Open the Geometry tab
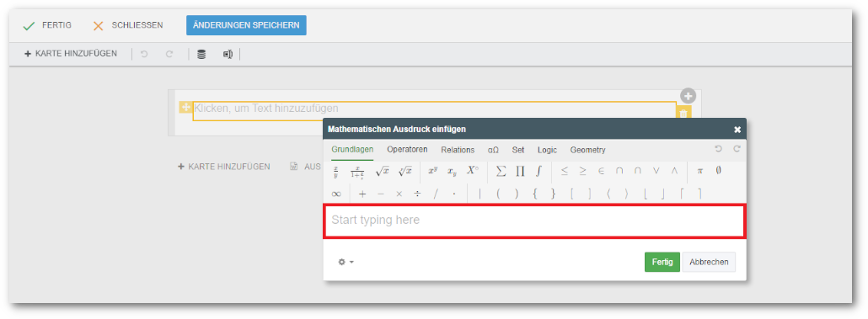The height and width of the screenshot is (319, 868). tap(588, 150)
